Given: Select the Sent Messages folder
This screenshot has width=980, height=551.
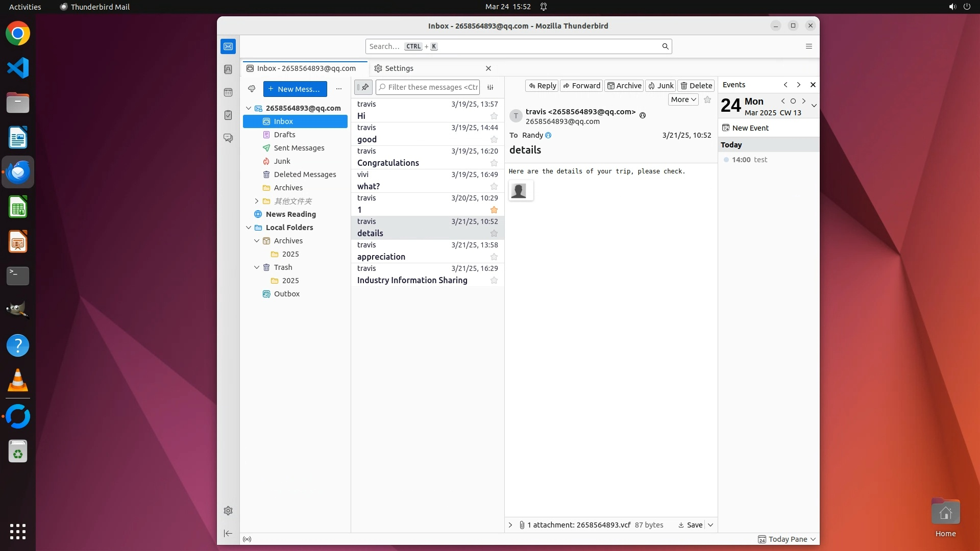Looking at the screenshot, I should 299,148.
